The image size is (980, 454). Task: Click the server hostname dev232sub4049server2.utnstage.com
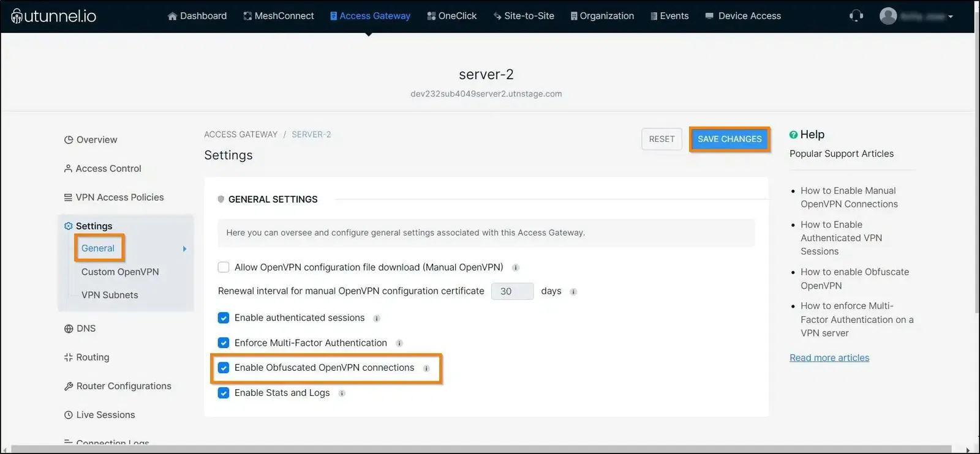click(x=486, y=94)
